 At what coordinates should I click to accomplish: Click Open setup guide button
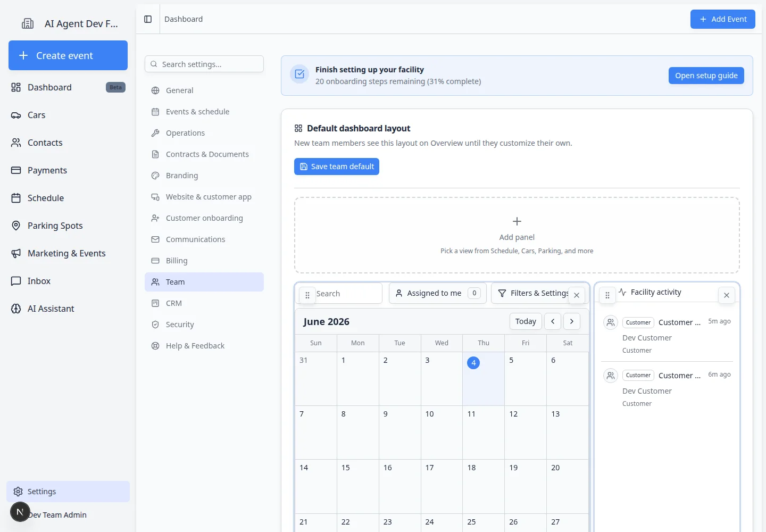coord(706,76)
